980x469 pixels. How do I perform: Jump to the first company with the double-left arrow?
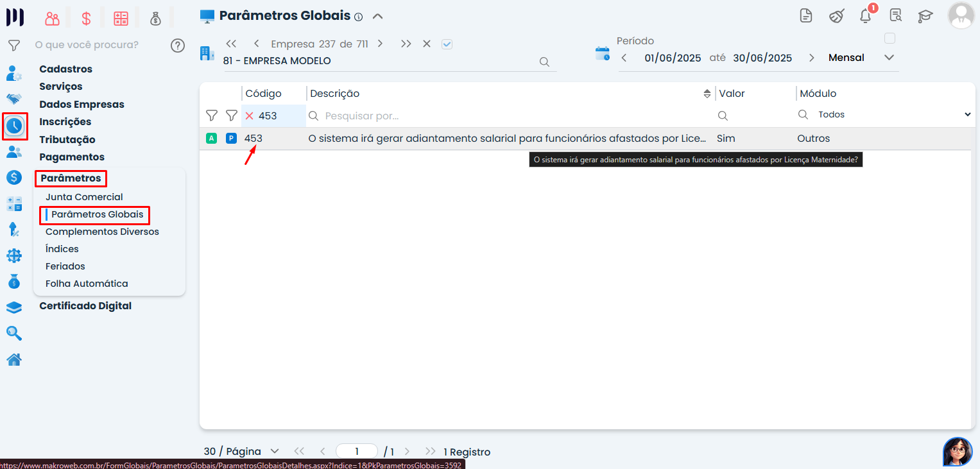231,44
